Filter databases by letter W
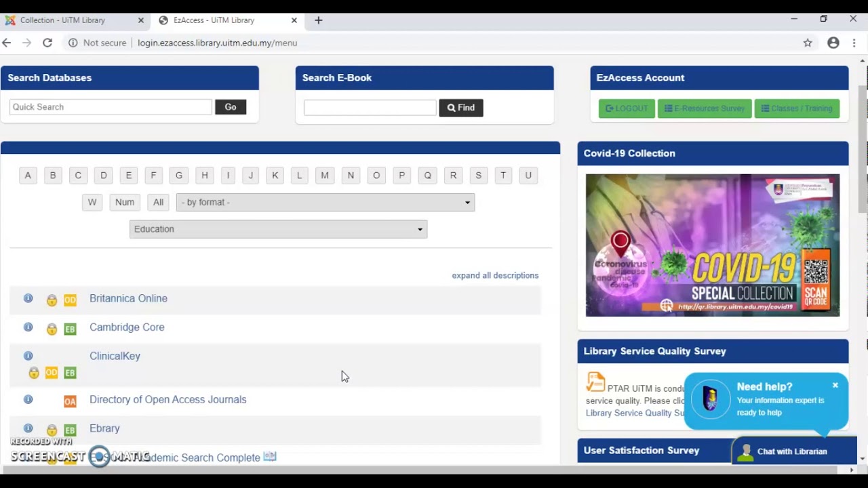 pos(92,202)
